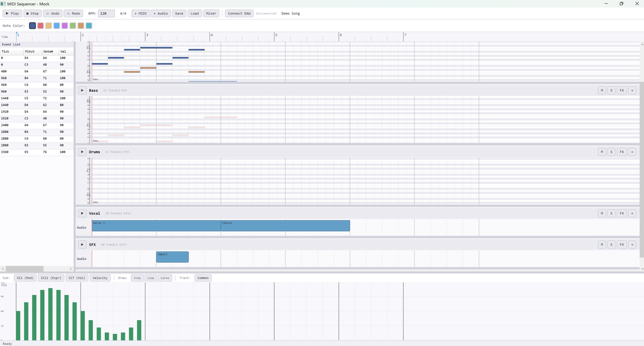The width and height of the screenshot is (644, 346).
Task: Select the Verse 1 audio clip
Action: [x=156, y=226]
